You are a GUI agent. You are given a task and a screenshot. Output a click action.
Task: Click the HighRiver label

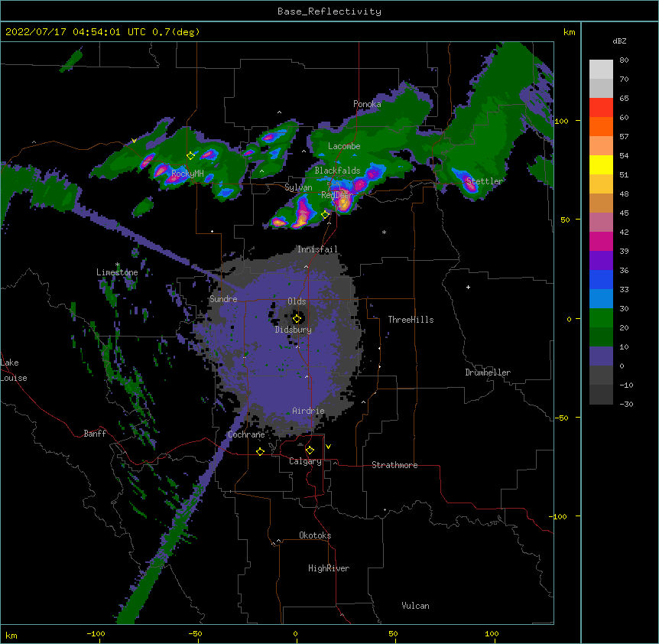coord(329,568)
